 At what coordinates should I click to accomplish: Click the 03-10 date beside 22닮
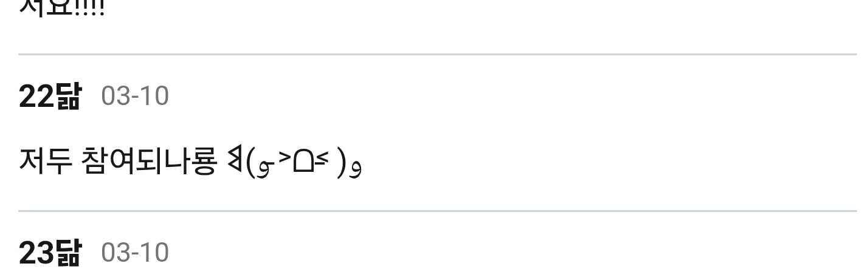(x=134, y=96)
